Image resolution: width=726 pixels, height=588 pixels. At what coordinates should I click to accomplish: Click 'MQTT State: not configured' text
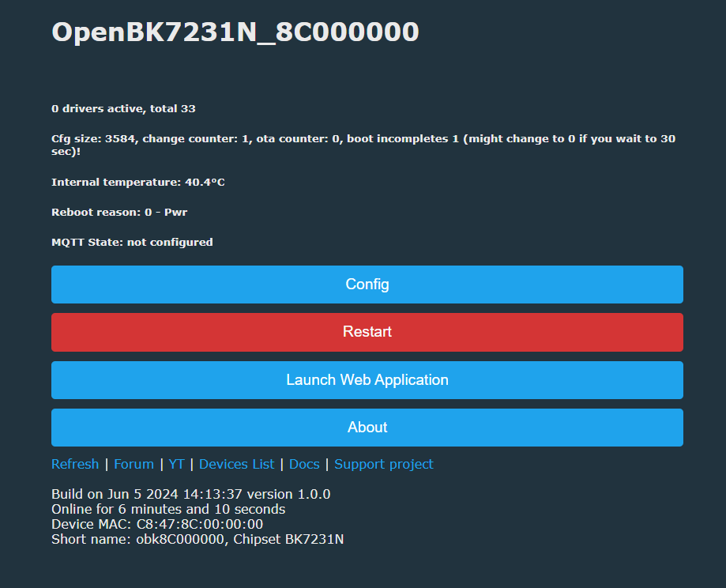(x=133, y=243)
